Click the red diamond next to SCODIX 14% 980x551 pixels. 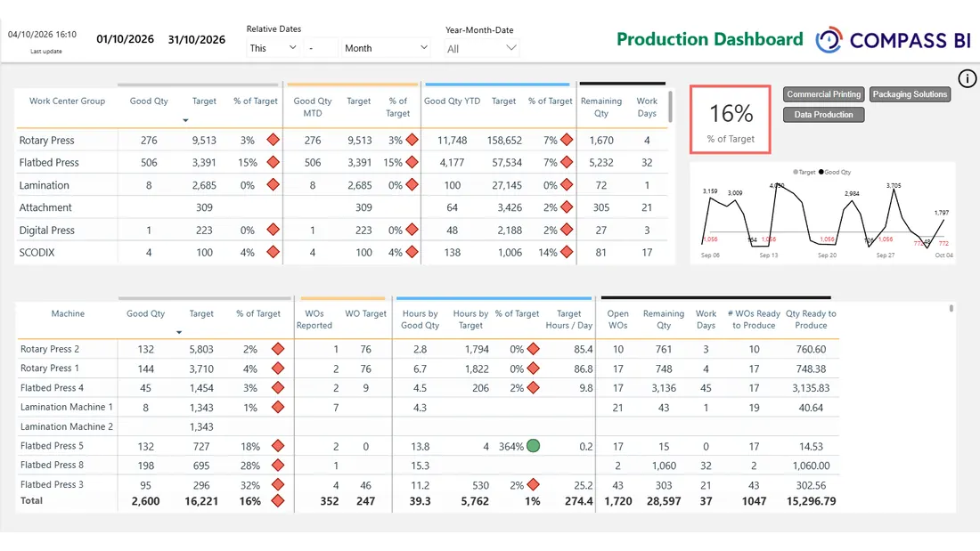[x=567, y=253]
